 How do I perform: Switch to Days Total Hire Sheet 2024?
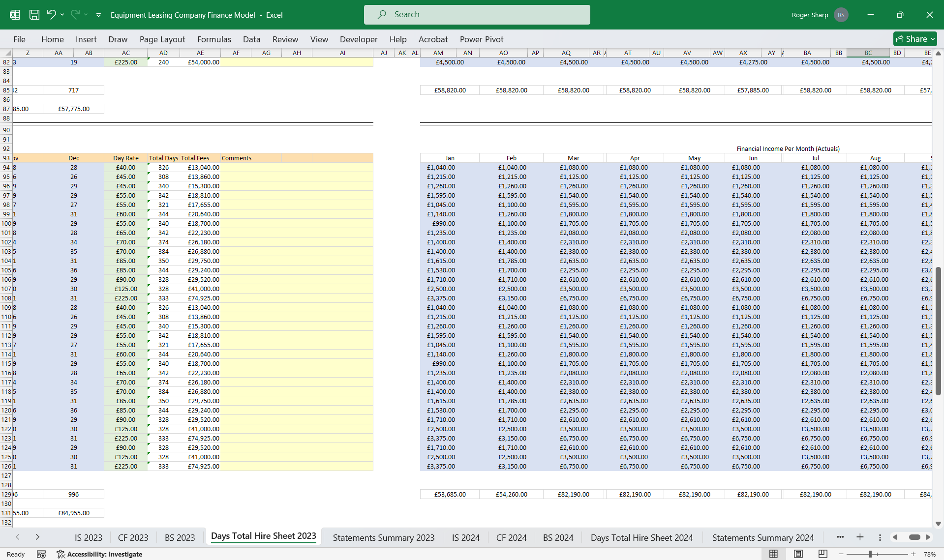[x=641, y=537]
